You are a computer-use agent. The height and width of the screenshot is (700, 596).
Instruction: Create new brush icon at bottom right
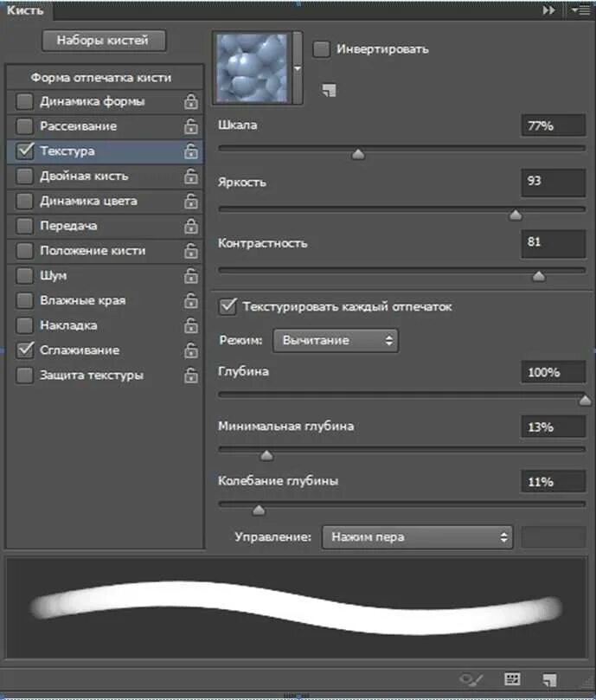click(549, 680)
